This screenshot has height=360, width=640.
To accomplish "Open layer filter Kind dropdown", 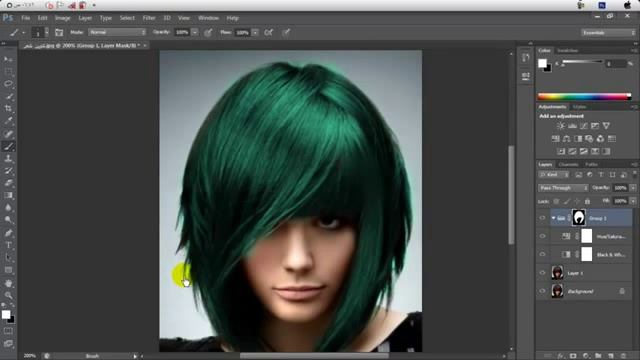I will click(x=554, y=175).
